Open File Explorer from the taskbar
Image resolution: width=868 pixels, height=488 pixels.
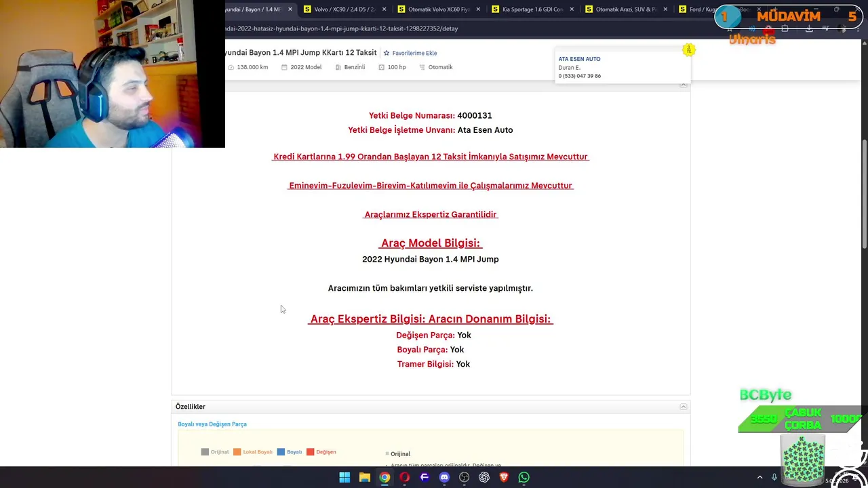pos(365,477)
